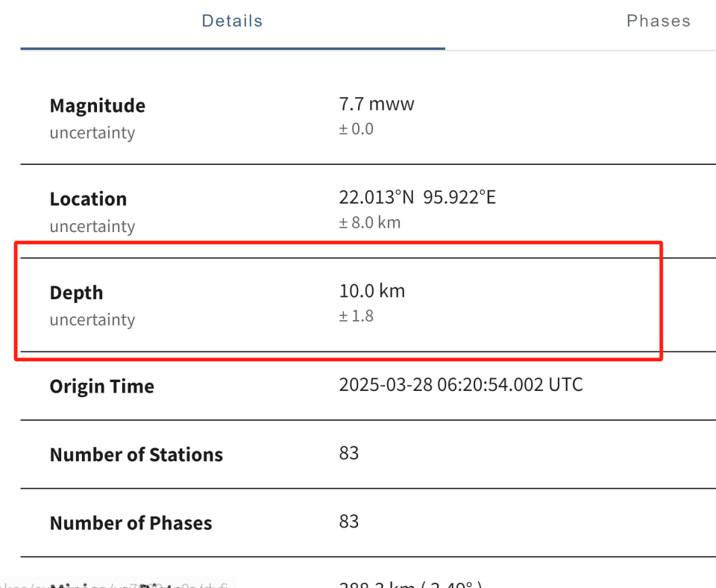Screen dimensions: 716x588
Task: Click the uncertainty text under Magnitude
Action: click(92, 134)
